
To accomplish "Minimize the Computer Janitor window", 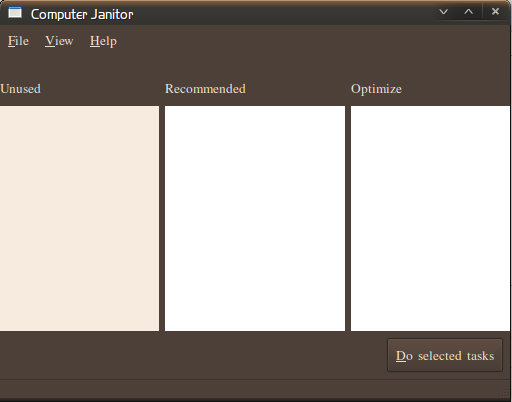I will (x=443, y=12).
